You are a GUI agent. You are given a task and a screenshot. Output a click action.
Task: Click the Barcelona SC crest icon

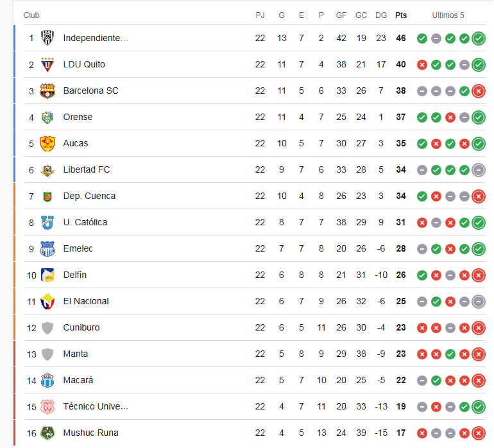pyautogui.click(x=47, y=90)
